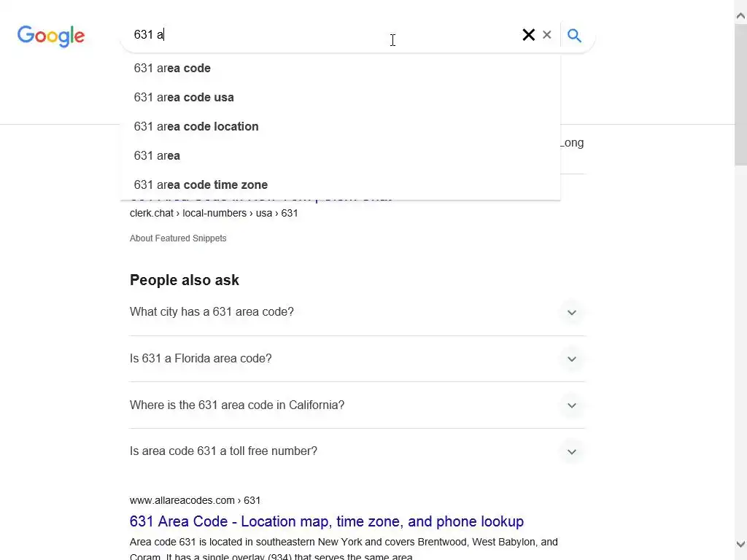Expand "Is 631 a Florida area code?"

point(571,359)
